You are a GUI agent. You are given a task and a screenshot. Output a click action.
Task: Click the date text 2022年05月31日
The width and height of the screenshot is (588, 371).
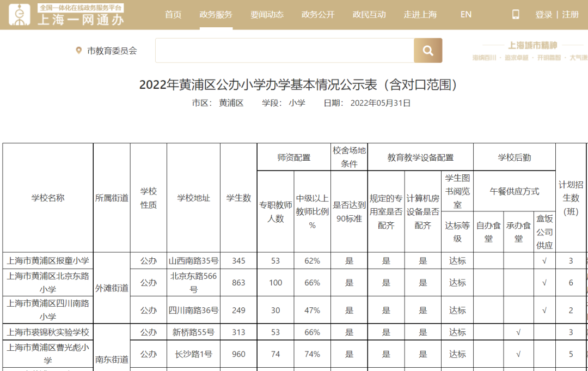380,103
